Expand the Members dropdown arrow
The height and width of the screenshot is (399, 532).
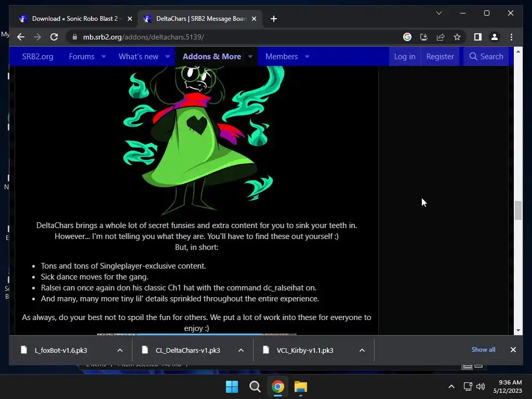click(x=307, y=56)
